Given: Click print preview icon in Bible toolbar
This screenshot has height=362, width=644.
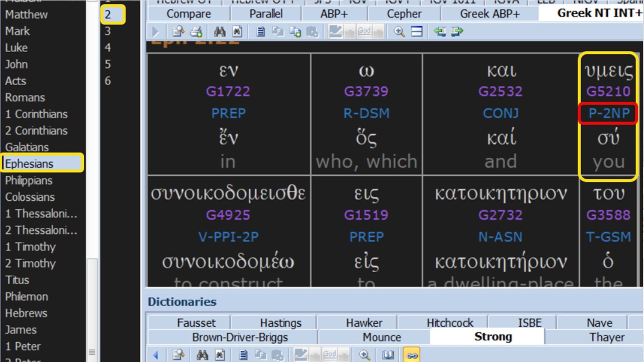Looking at the screenshot, I should click(178, 31).
